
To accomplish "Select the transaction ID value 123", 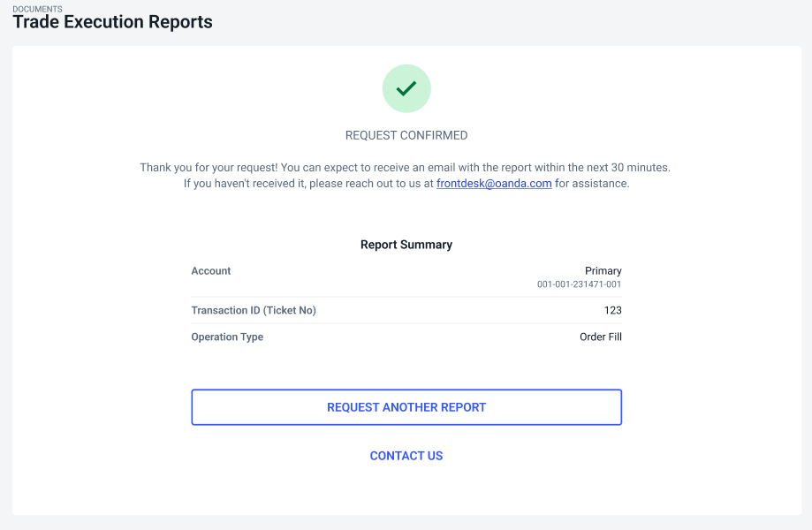I will [613, 310].
